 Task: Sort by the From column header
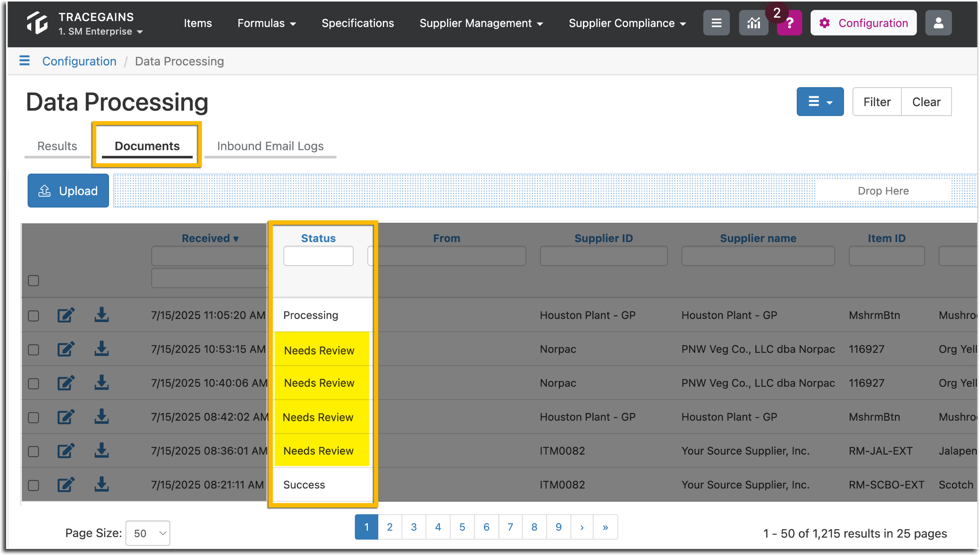[447, 238]
